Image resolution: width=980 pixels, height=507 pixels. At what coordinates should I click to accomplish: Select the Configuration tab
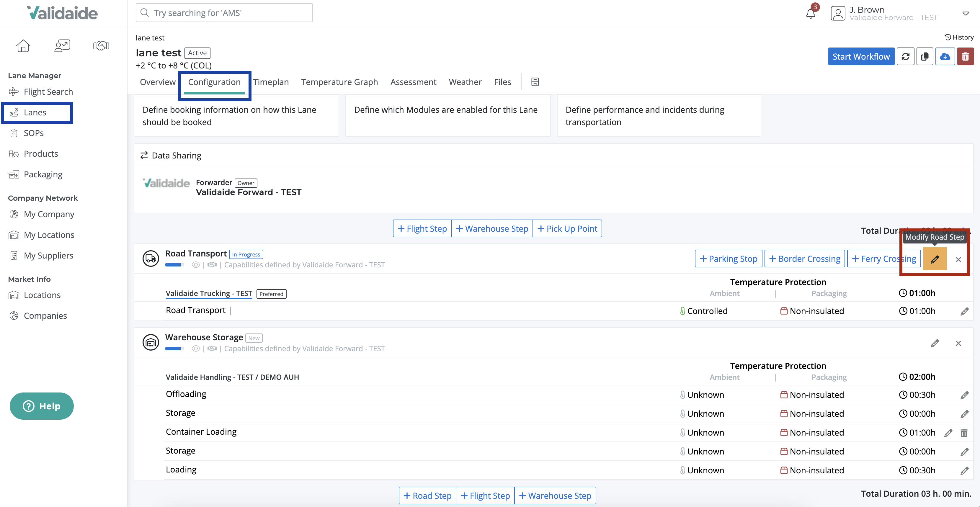pyautogui.click(x=214, y=82)
